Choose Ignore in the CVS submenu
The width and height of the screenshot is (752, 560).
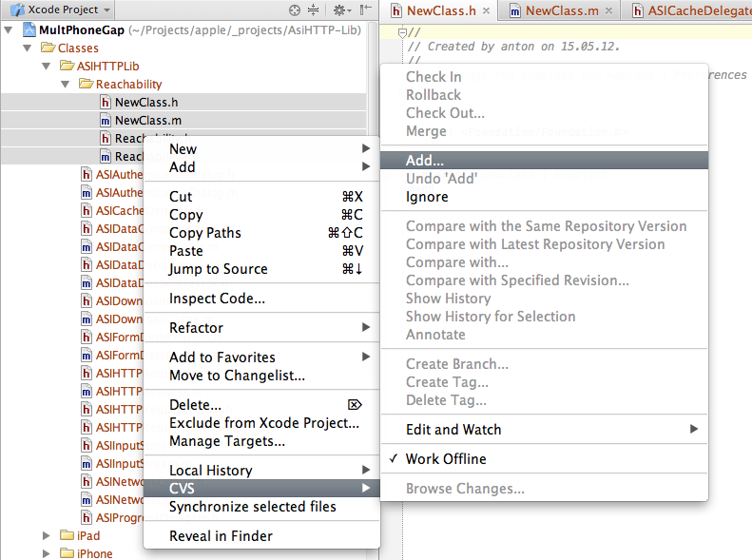point(427,197)
